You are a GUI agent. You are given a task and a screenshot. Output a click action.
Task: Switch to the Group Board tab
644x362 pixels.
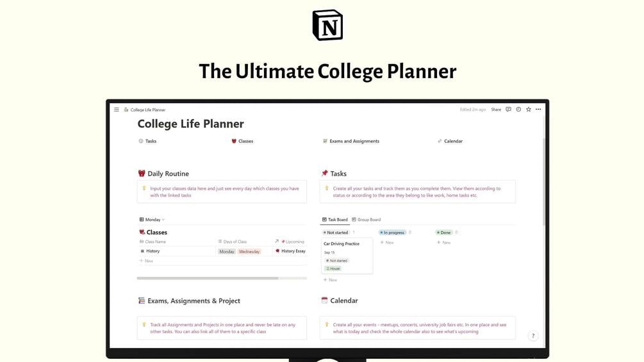pyautogui.click(x=367, y=220)
